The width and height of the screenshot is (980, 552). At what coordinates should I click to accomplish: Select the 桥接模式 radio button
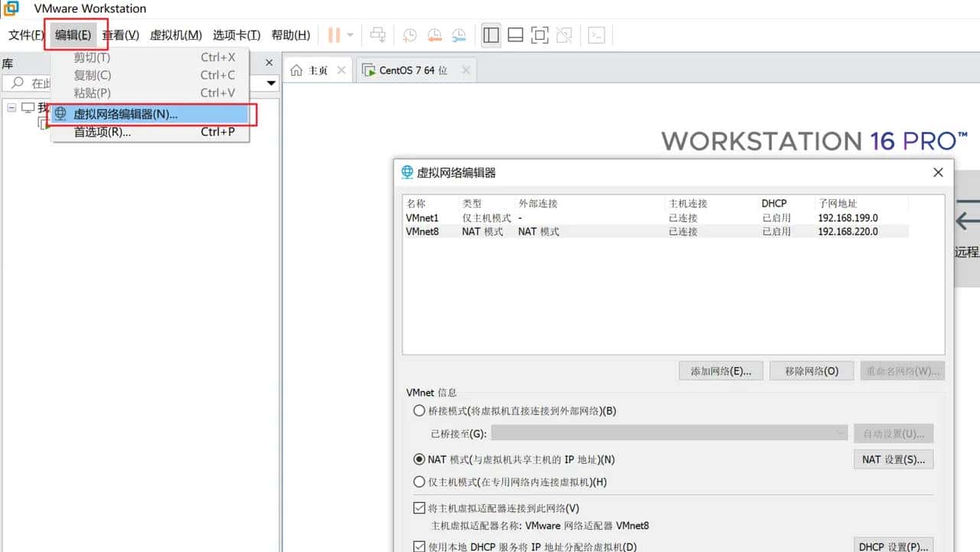pos(419,410)
